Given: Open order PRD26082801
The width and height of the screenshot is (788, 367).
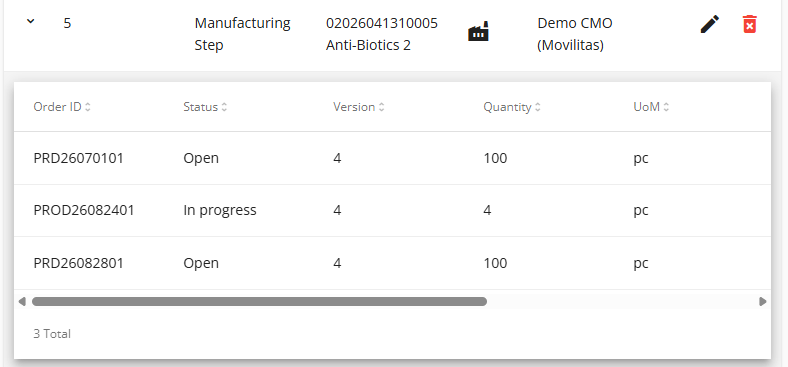Looking at the screenshot, I should pyautogui.click(x=78, y=263).
